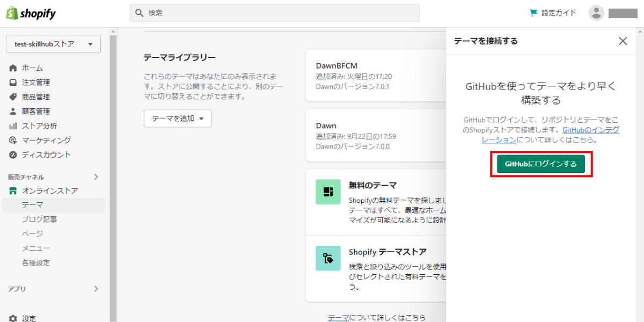This screenshot has width=644, height=322.
Task: Click the 商品管理 tag icon
Action: click(x=13, y=97)
